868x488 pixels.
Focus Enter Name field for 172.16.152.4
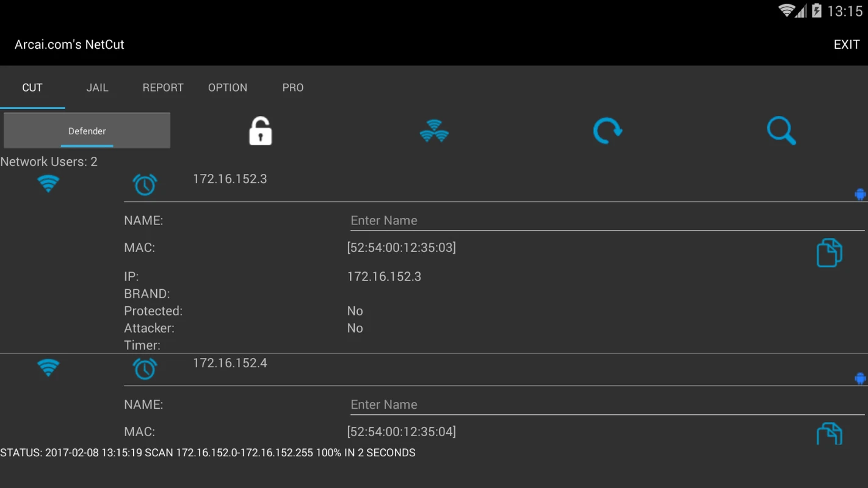607,404
